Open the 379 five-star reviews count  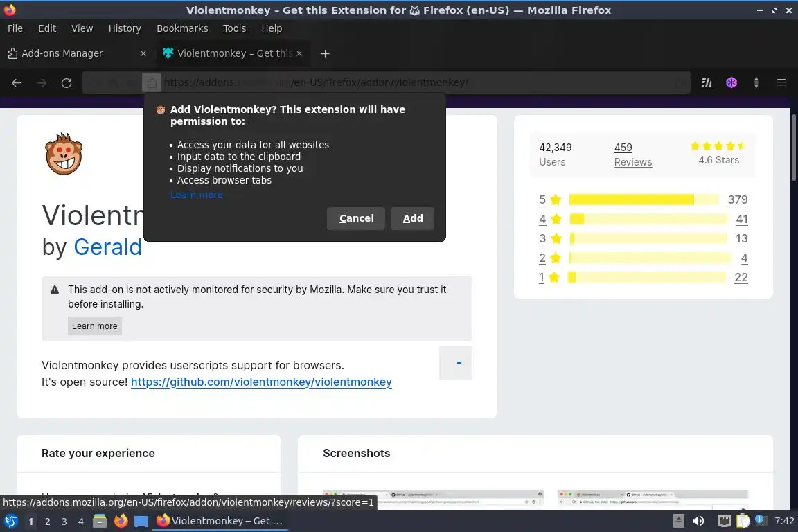pyautogui.click(x=738, y=199)
